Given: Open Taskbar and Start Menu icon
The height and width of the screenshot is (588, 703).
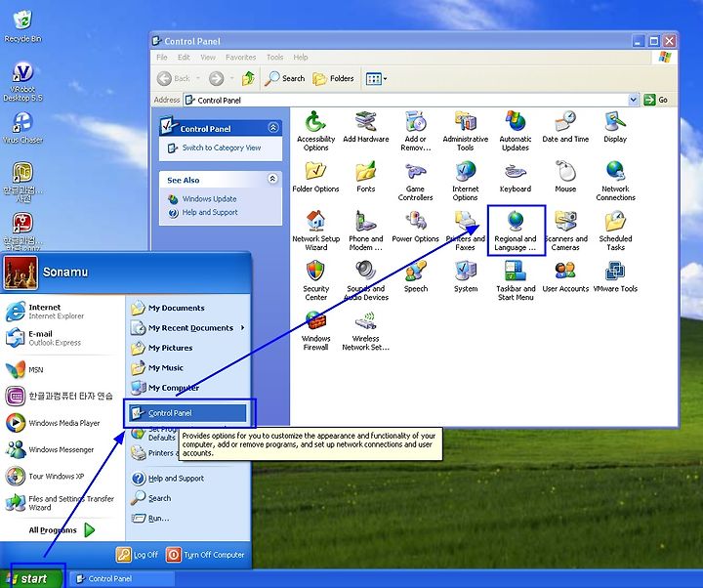Looking at the screenshot, I should point(516,280).
